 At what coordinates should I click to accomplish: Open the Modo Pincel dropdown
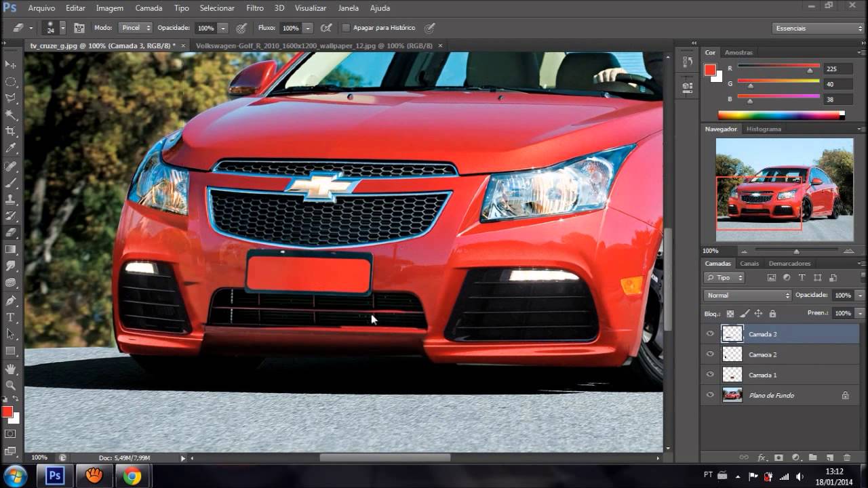(135, 28)
